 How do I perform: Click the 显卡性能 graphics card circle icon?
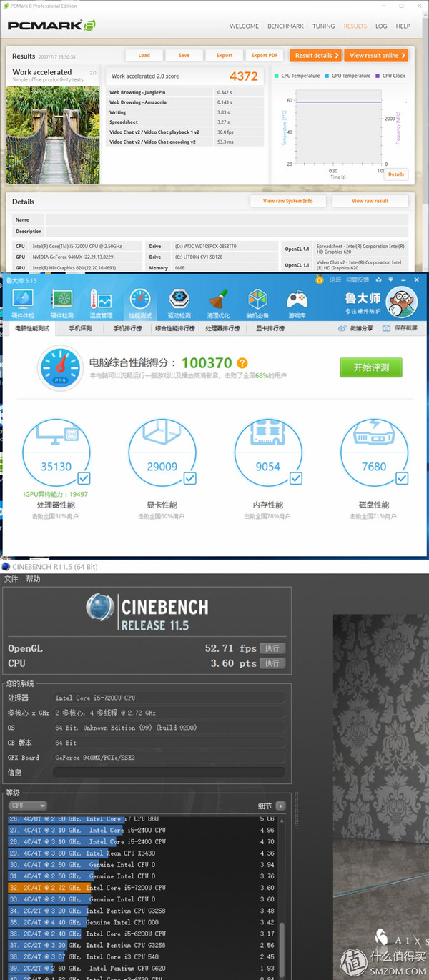(x=162, y=453)
